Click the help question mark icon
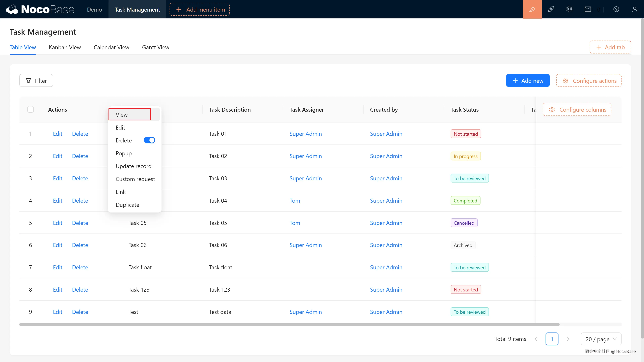This screenshot has width=644, height=362. click(x=616, y=9)
